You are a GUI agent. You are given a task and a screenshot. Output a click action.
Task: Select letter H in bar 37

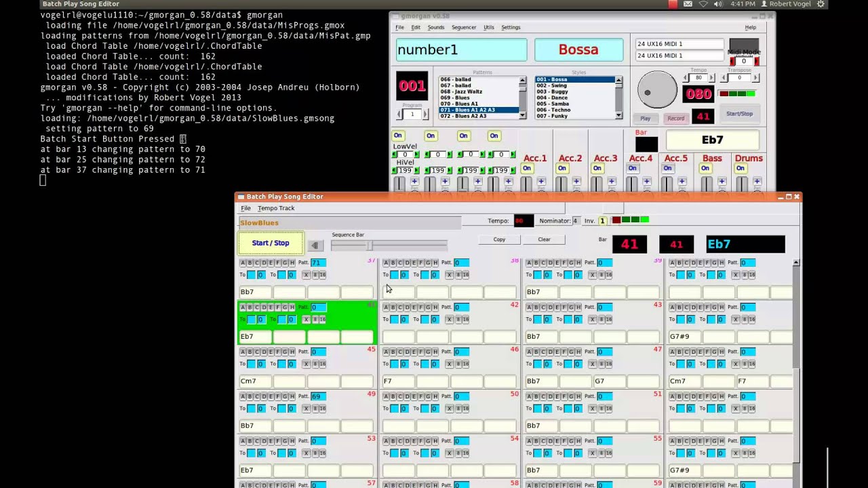[292, 262]
